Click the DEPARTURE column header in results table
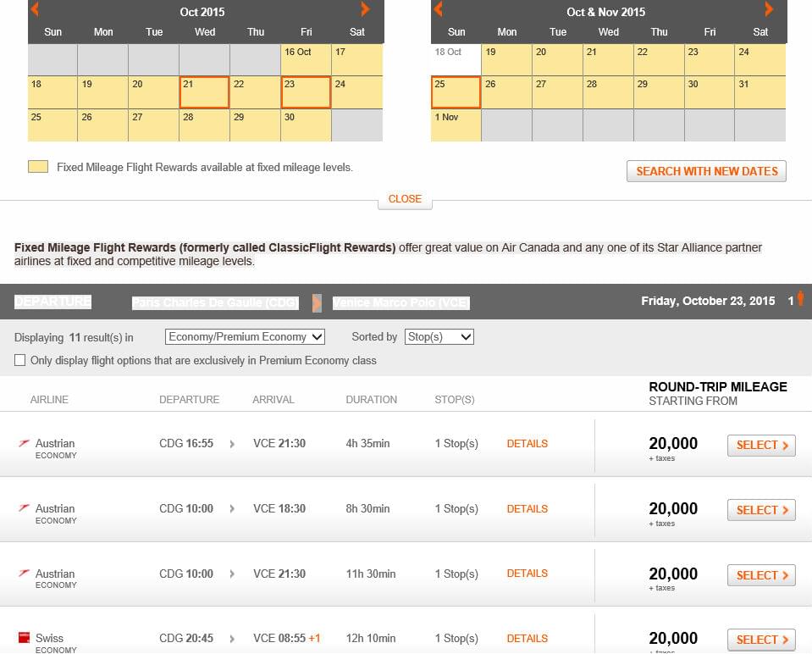The image size is (812, 654). (189, 400)
